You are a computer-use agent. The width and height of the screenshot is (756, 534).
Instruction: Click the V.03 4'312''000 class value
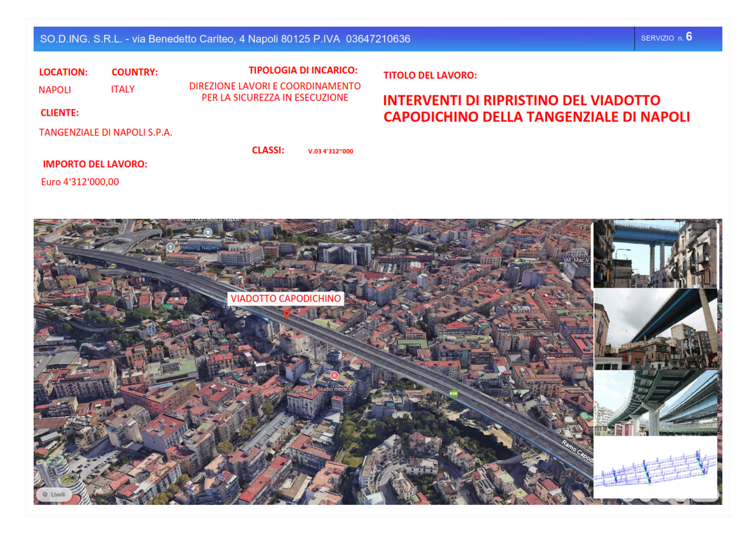point(331,151)
